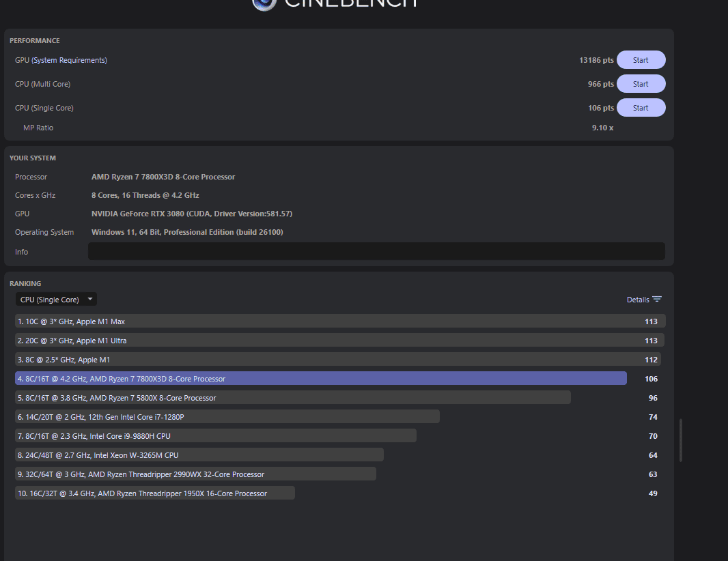Click the MP Ratio value 9.10 x
728x561 pixels.
coord(602,128)
